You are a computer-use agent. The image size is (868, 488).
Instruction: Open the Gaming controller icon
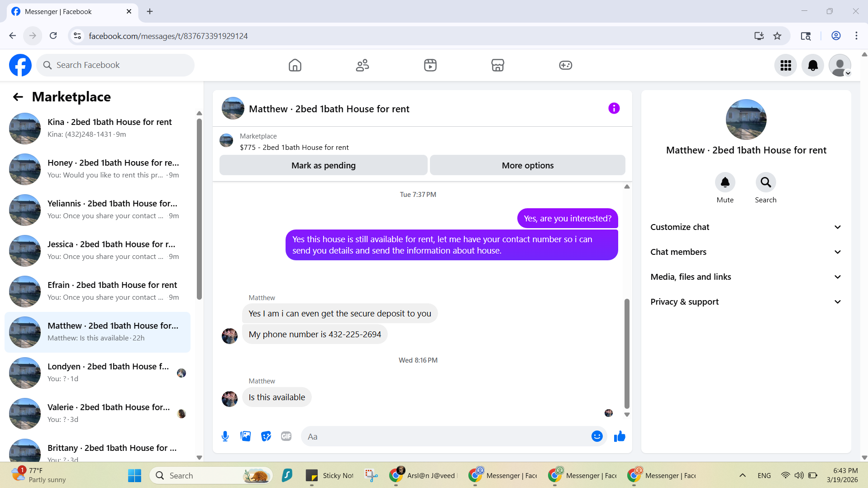pos(565,65)
